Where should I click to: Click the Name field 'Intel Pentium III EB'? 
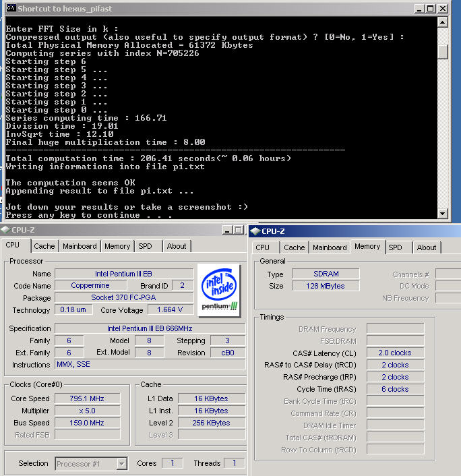pos(124,274)
